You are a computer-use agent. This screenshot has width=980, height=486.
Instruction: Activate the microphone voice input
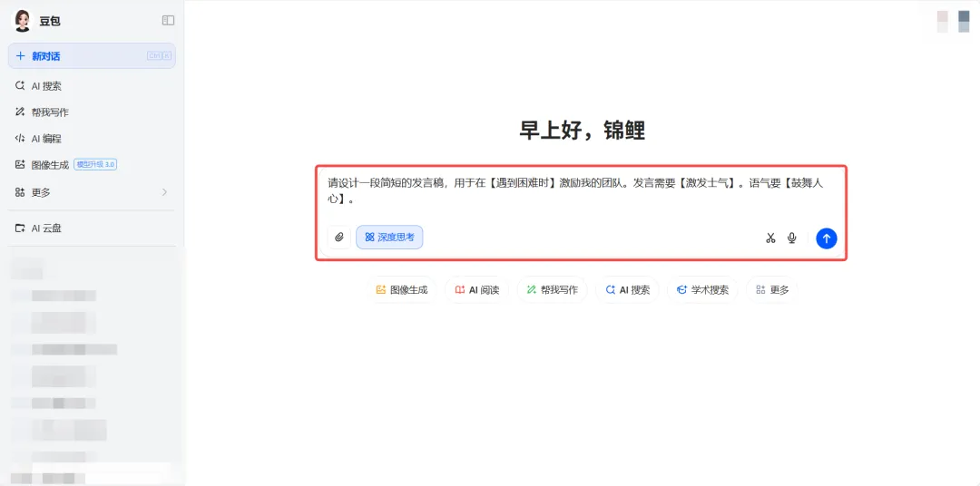point(792,238)
